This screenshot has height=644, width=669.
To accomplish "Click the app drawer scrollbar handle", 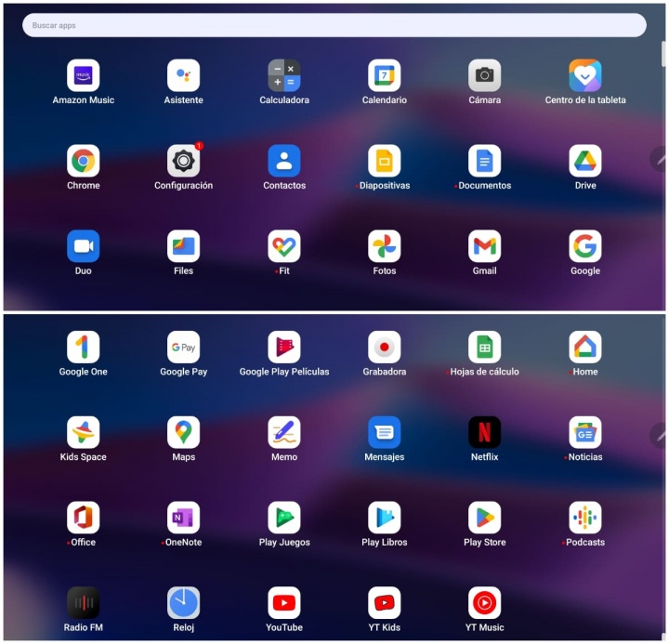I will (x=663, y=54).
